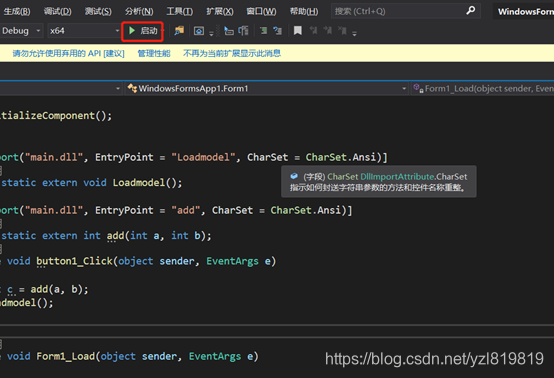Click first "main.dll" string literal
This screenshot has width=554, height=378.
[x=54, y=157]
